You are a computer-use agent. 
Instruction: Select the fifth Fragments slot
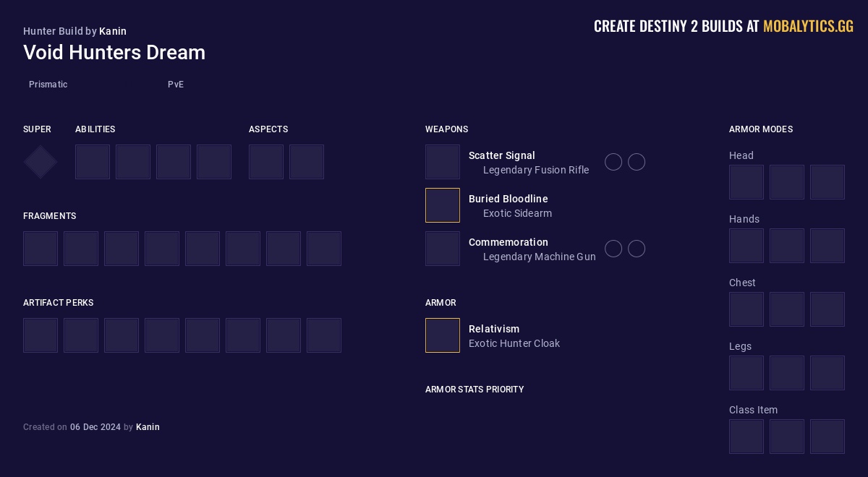203,249
